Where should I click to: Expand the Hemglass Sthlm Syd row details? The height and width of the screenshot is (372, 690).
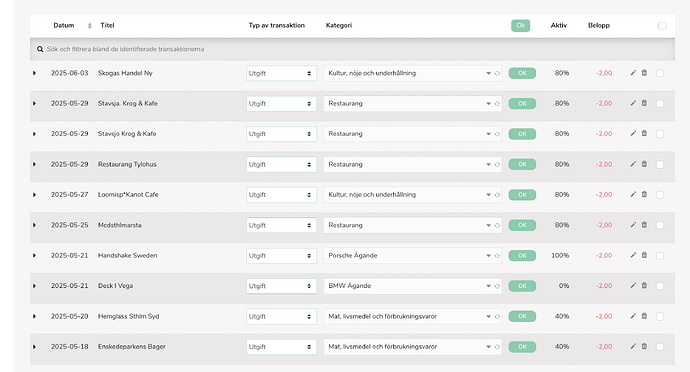[34, 316]
